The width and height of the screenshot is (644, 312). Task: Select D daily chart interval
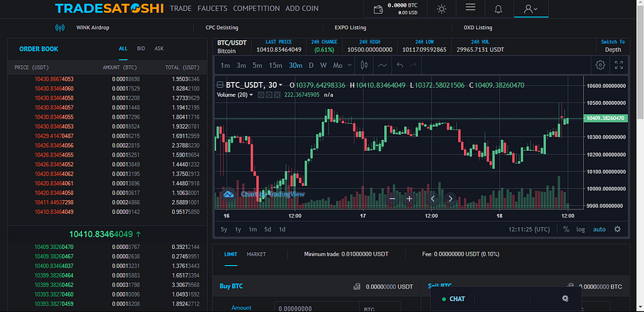(311, 65)
